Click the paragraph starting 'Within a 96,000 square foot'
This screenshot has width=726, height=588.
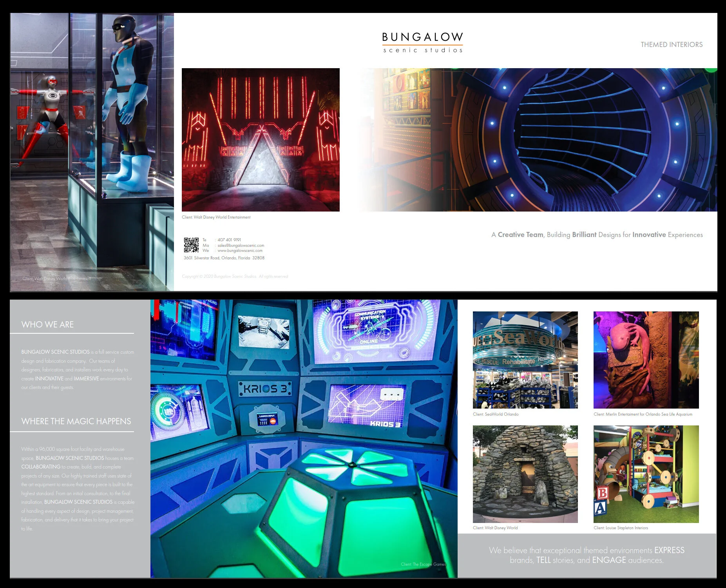[78, 489]
